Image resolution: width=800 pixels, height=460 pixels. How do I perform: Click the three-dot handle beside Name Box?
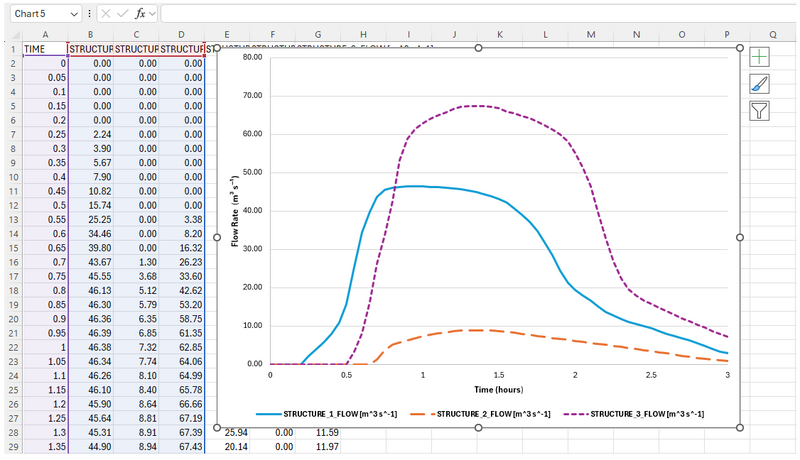coord(90,15)
